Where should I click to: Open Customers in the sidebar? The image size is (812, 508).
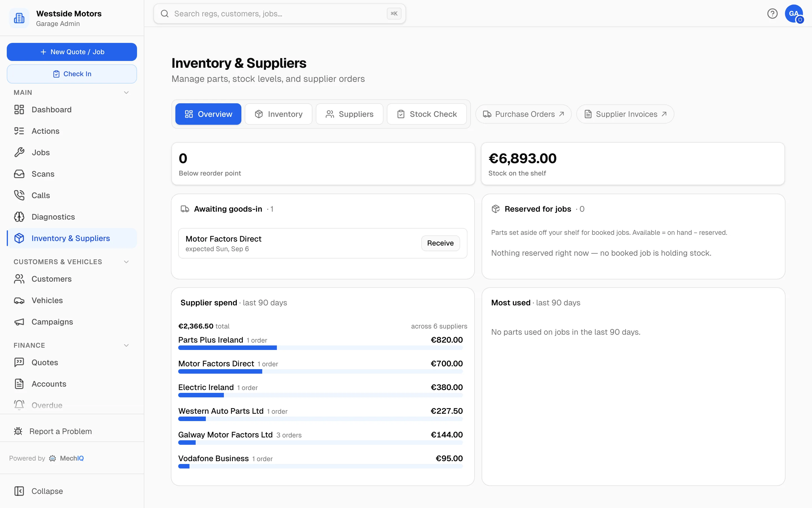72,279
